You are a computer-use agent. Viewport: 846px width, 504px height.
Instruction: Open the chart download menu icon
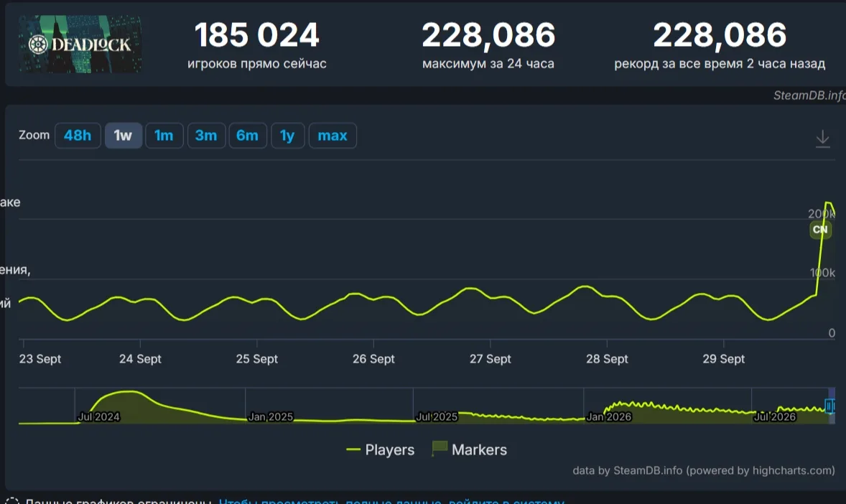tap(822, 139)
